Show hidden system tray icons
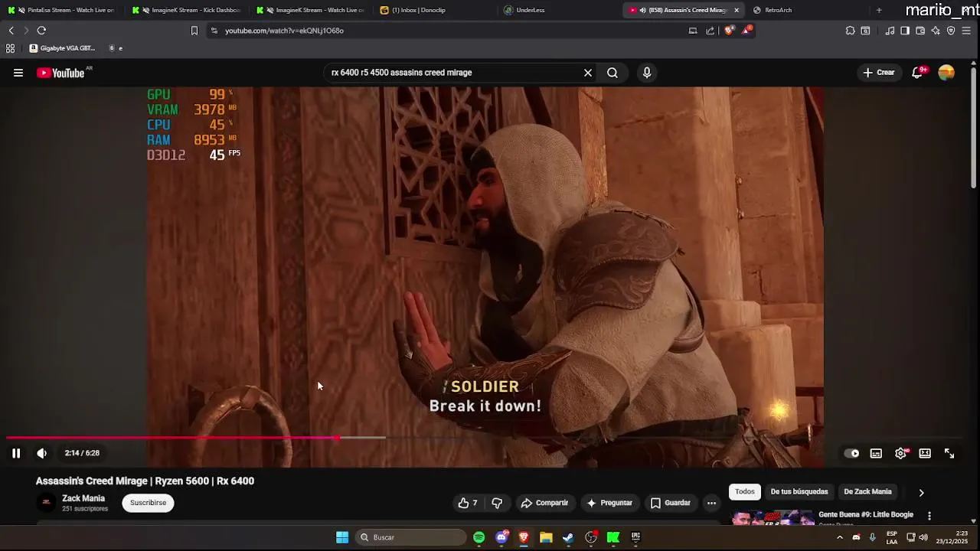The image size is (980, 551). (x=839, y=537)
